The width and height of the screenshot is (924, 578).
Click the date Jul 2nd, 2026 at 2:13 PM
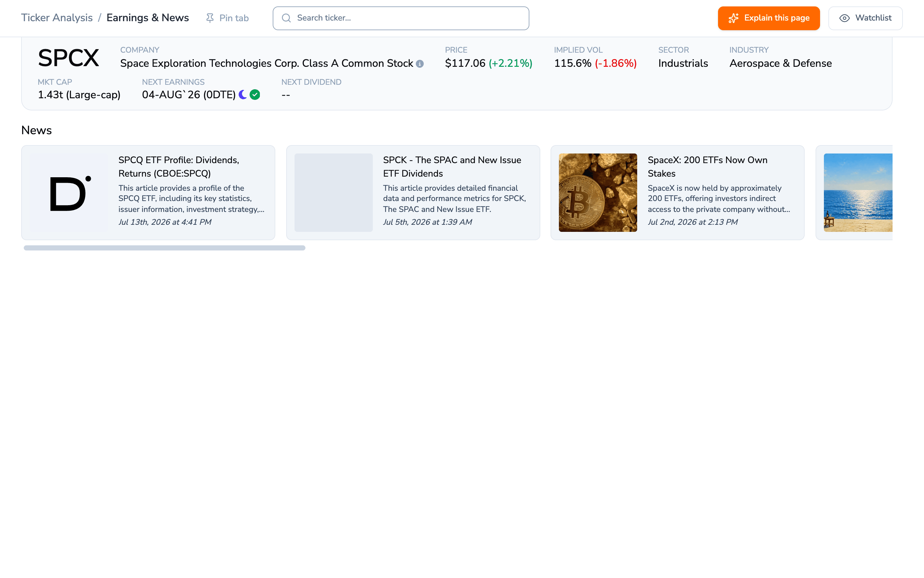click(693, 222)
